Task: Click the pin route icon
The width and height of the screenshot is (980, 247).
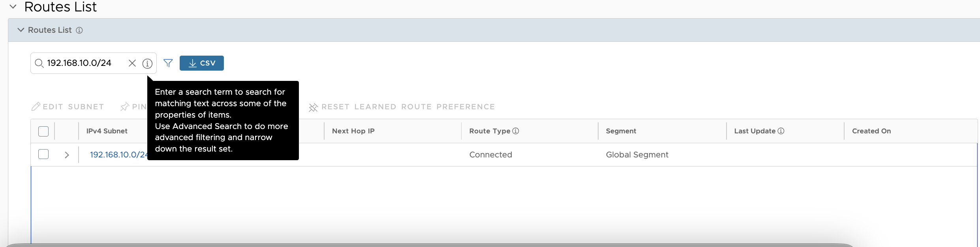Action: [125, 107]
